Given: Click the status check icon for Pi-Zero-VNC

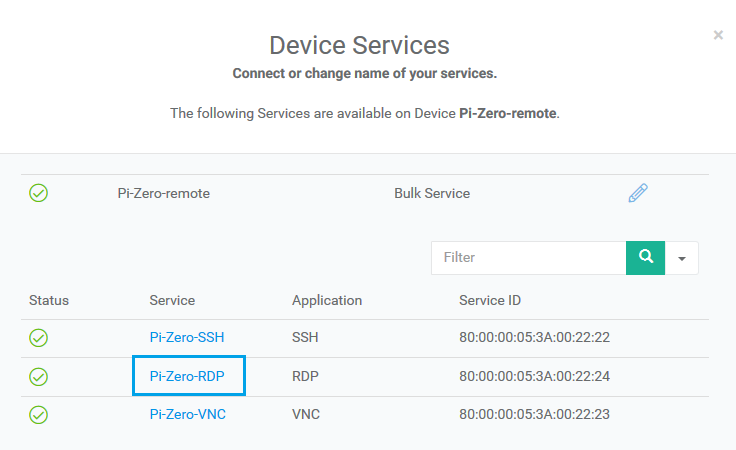Looking at the screenshot, I should [38, 415].
